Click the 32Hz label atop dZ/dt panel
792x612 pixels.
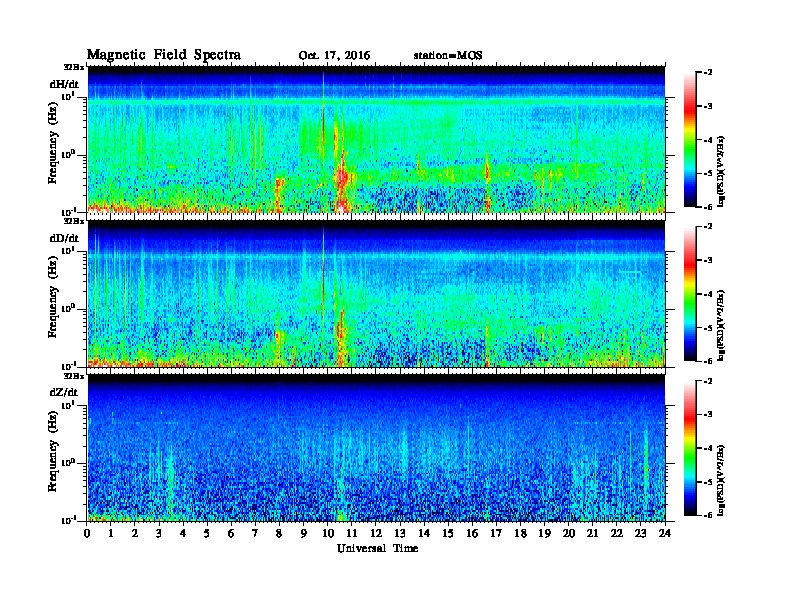click(73, 376)
